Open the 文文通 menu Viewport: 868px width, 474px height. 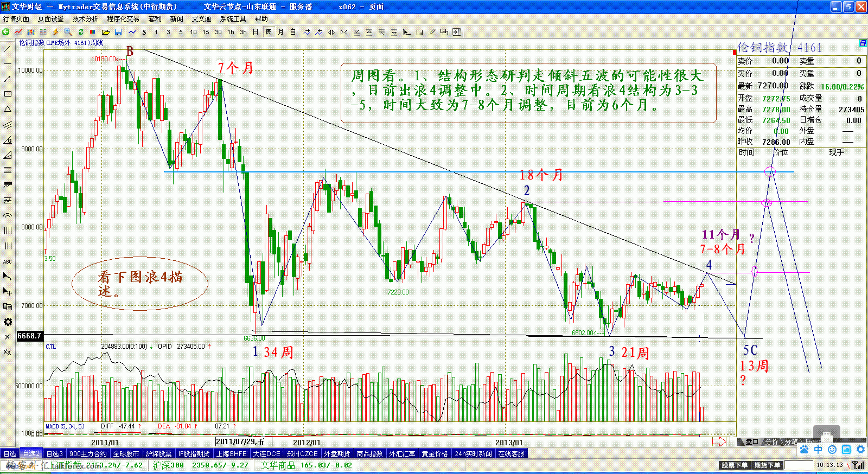201,18
